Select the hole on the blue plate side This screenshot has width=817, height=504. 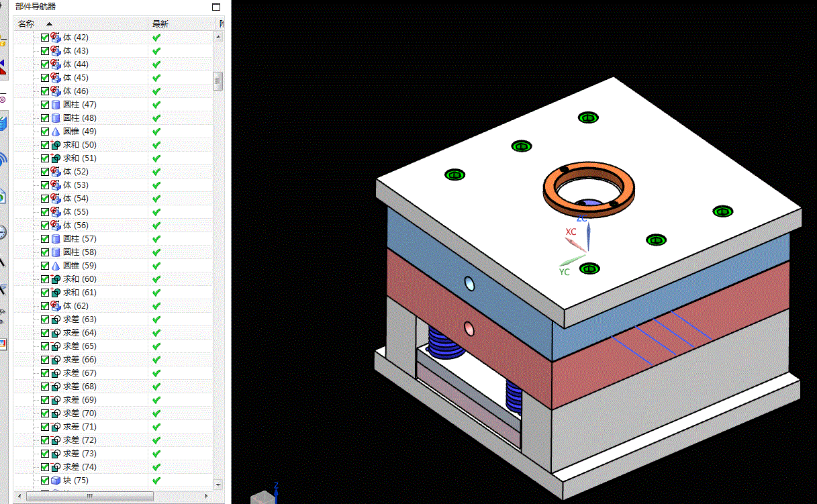[469, 284]
